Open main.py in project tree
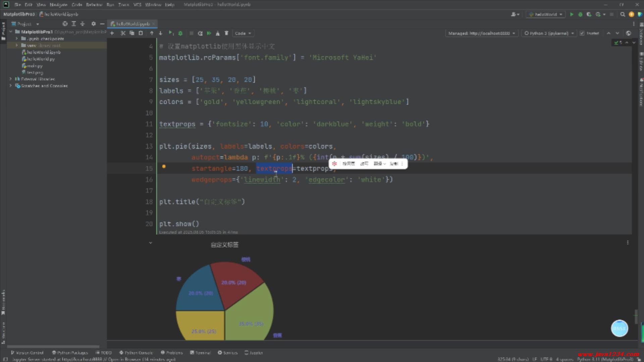Screen dimensions: 644x362 35,66
